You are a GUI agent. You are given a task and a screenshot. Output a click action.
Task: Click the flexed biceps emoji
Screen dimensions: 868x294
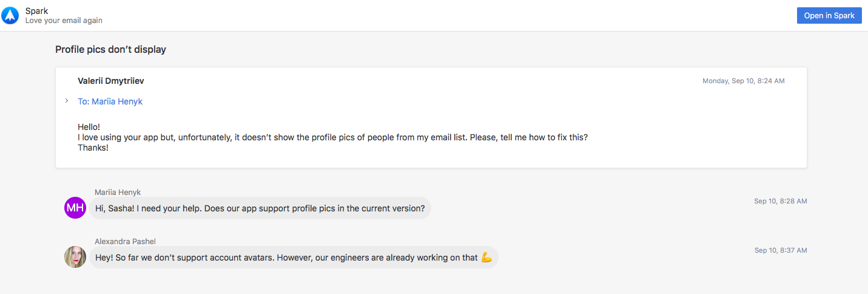click(x=486, y=258)
